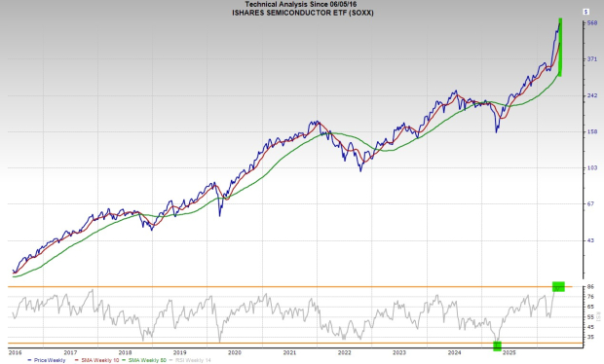Click the 67 price axis label

point(590,204)
